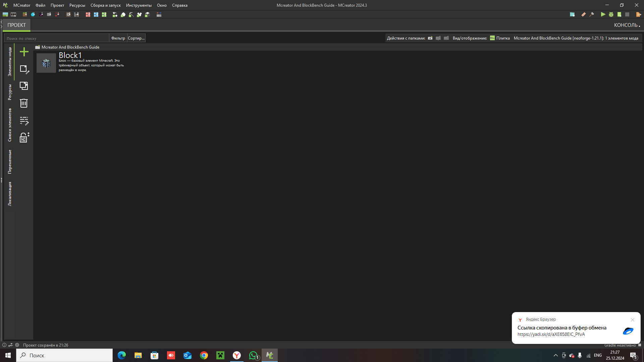Toggle the first folder action icon

tap(430, 38)
